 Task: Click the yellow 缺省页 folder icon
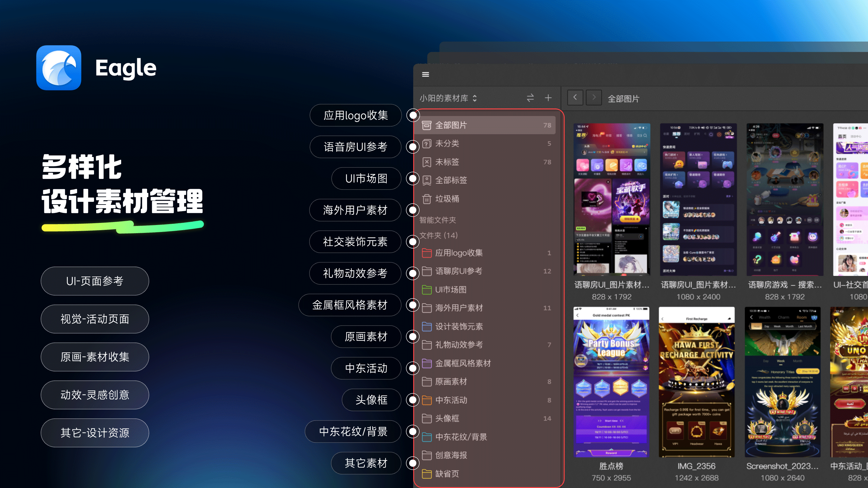426,474
